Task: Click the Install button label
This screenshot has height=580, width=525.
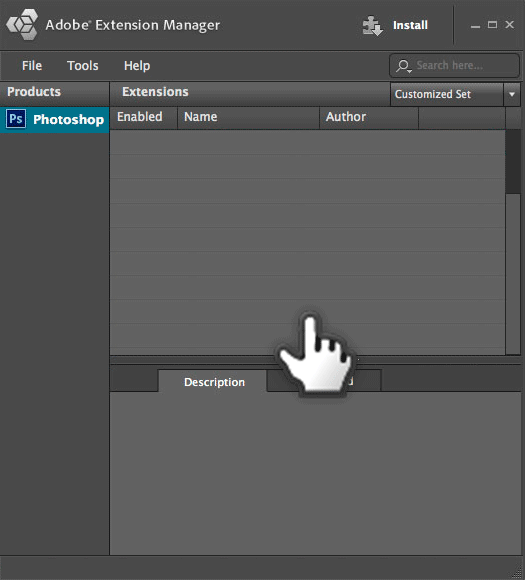Action: 410,25
